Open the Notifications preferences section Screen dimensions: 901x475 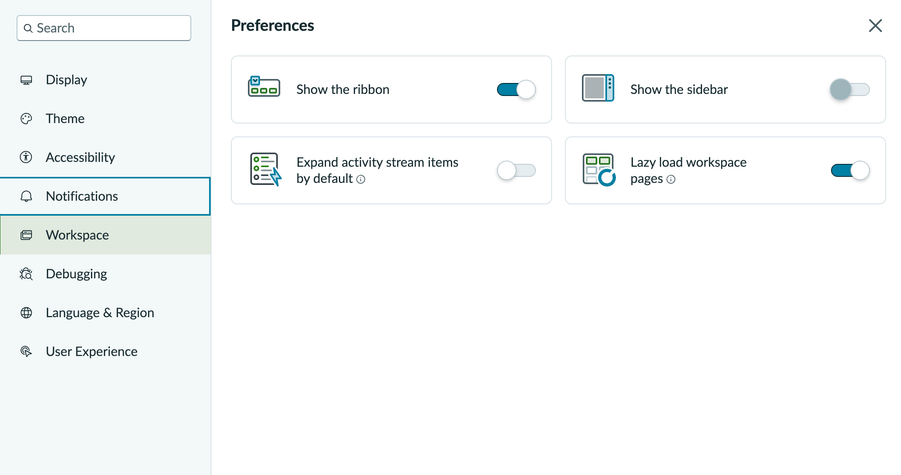(105, 196)
